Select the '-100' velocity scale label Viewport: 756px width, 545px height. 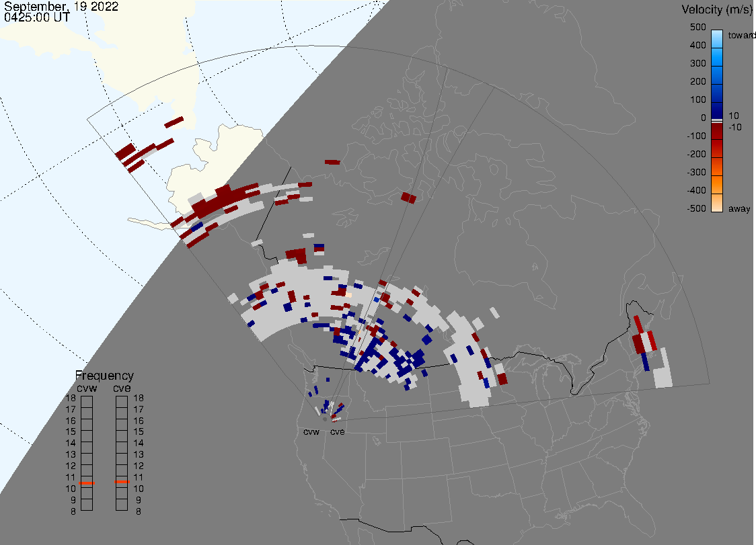pyautogui.click(x=696, y=136)
